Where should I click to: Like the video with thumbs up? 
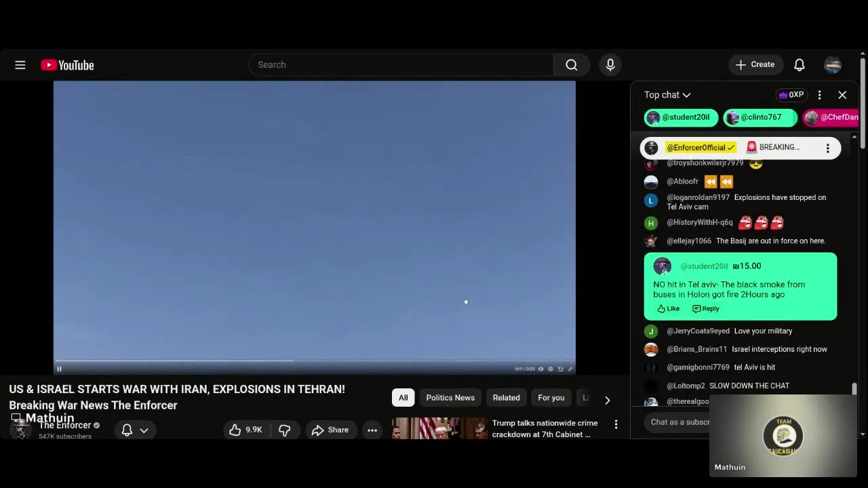pyautogui.click(x=235, y=430)
